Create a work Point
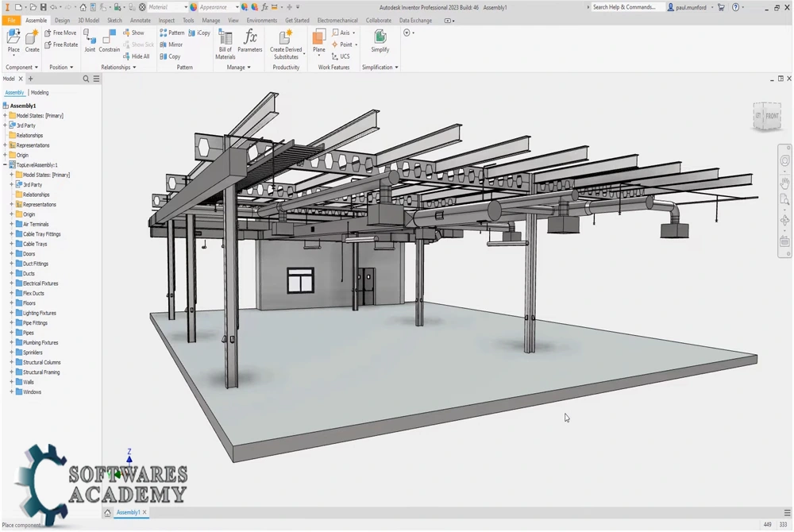The height and width of the screenshot is (532, 794). pyautogui.click(x=341, y=44)
